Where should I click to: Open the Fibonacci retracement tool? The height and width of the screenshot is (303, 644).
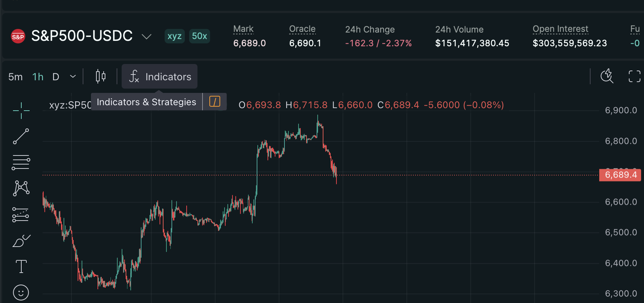coord(21,162)
